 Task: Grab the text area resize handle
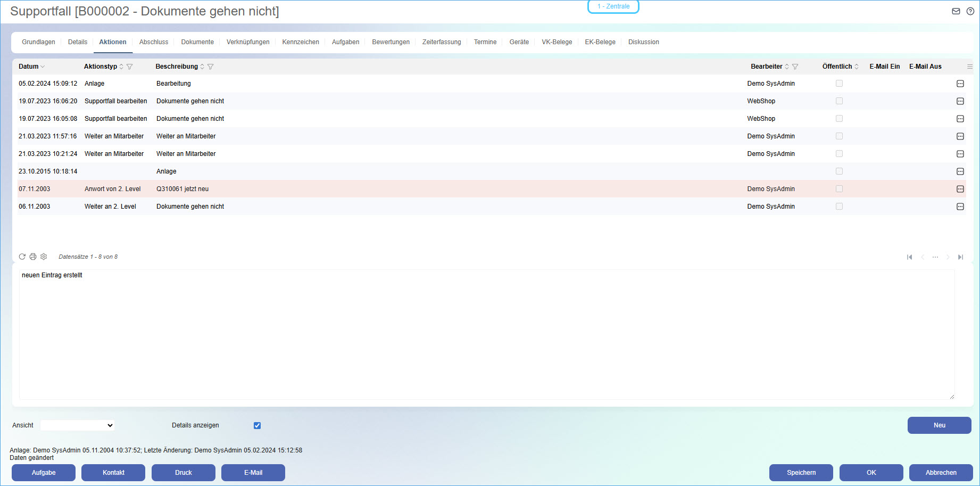[952, 397]
